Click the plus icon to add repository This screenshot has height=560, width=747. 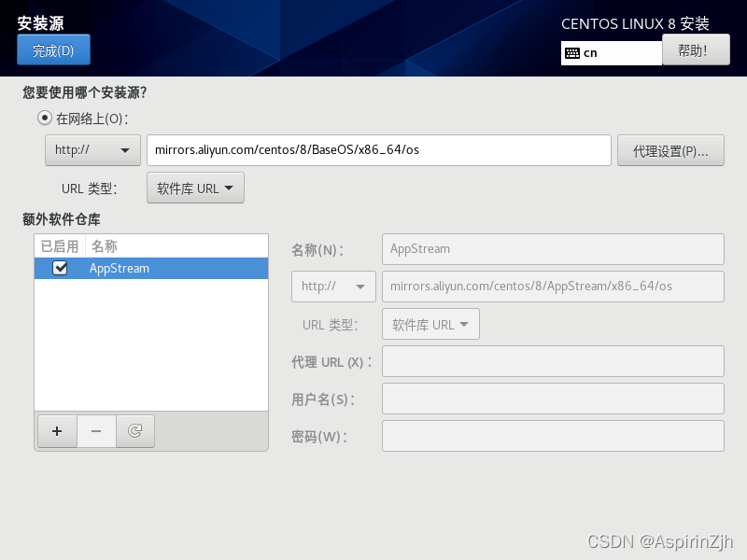point(57,431)
